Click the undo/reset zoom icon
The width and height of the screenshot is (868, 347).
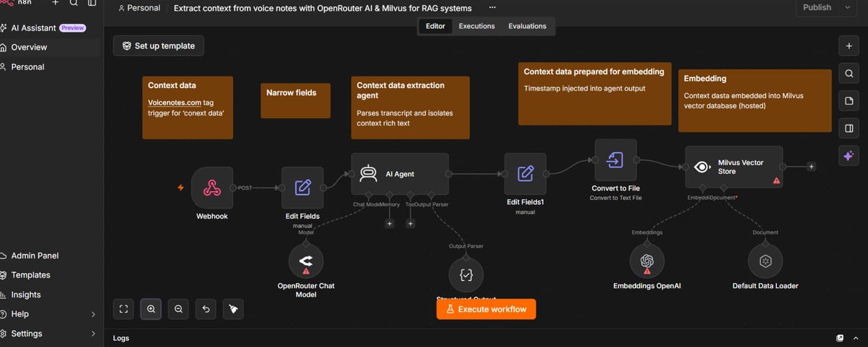point(206,309)
